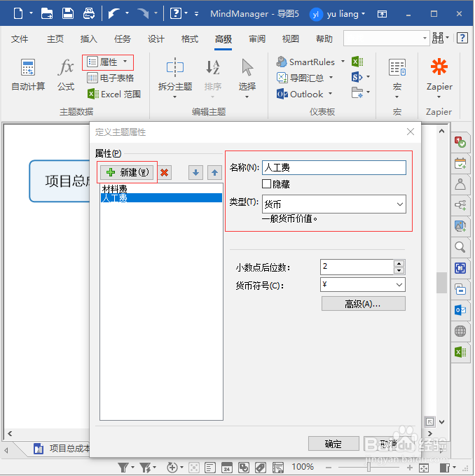Viewport: 475px width, 476px height.
Task: Open the SmartRules dropdown arrow
Action: pos(343,62)
